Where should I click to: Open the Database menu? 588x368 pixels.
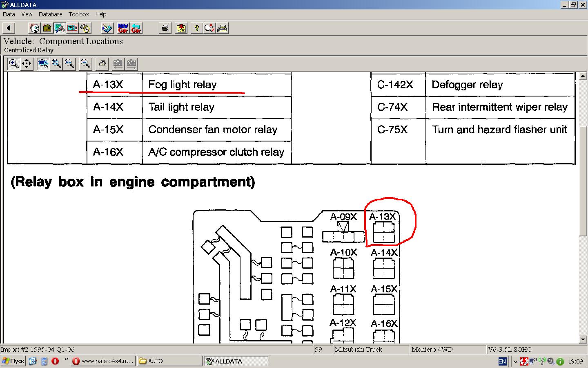tap(50, 14)
